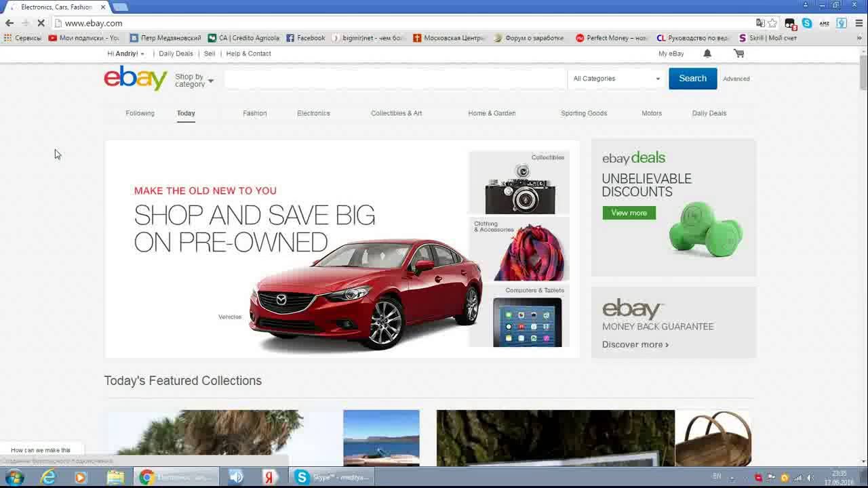This screenshot has height=488, width=868.
Task: Open the Chrome user profile icon
Action: 806,5
